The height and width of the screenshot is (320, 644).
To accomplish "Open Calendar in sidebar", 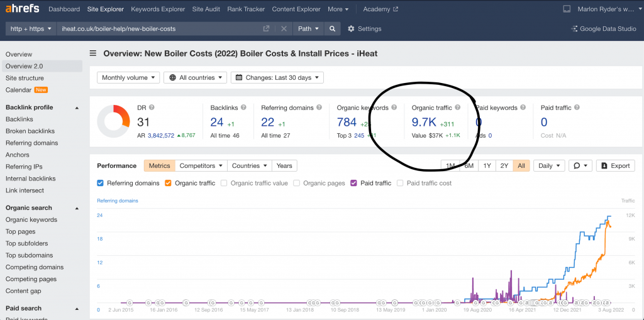I will (x=18, y=90).
